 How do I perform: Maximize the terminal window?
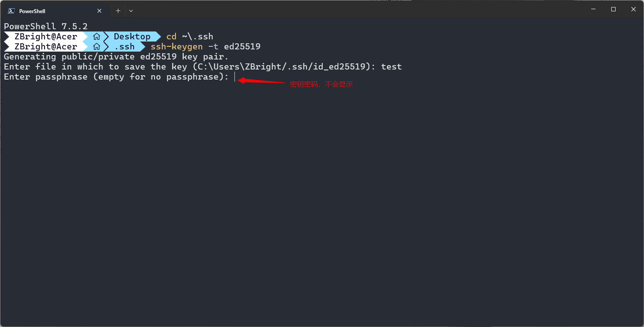tap(613, 9)
